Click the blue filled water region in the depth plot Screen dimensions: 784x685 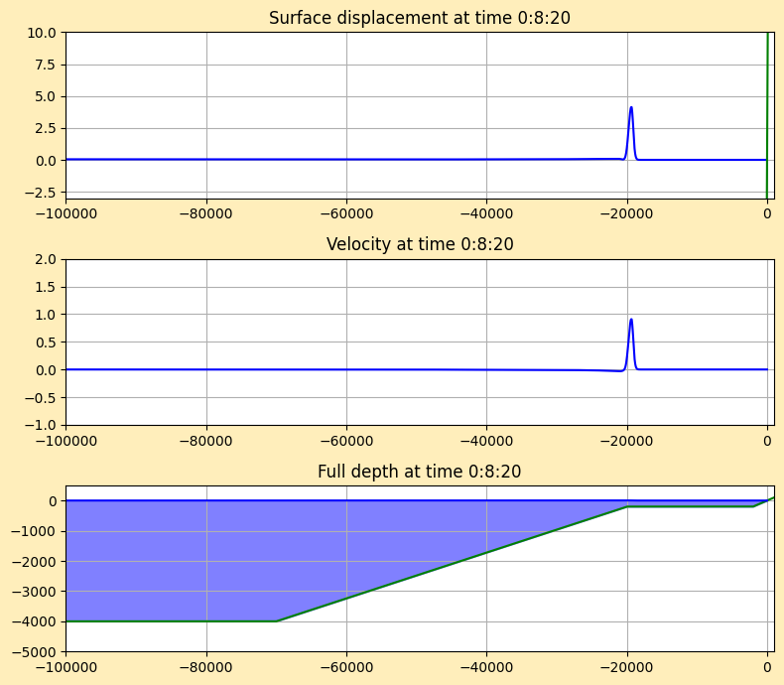pyautogui.click(x=198, y=556)
